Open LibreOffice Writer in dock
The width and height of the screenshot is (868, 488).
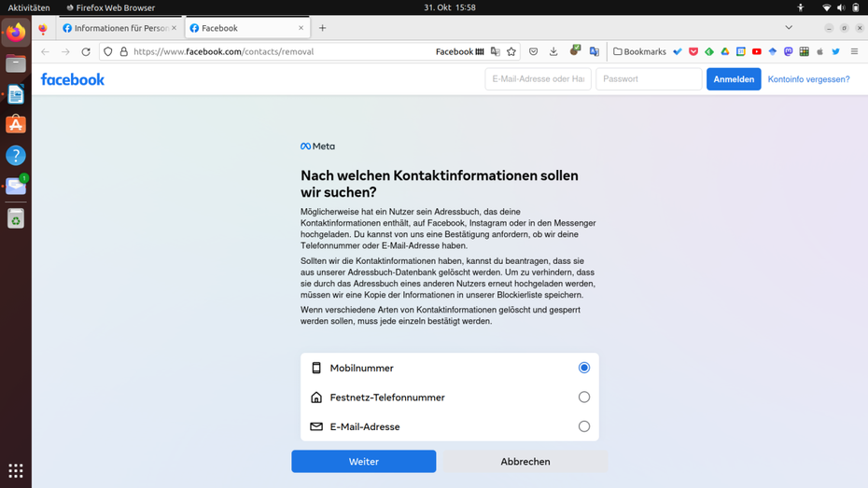16,94
